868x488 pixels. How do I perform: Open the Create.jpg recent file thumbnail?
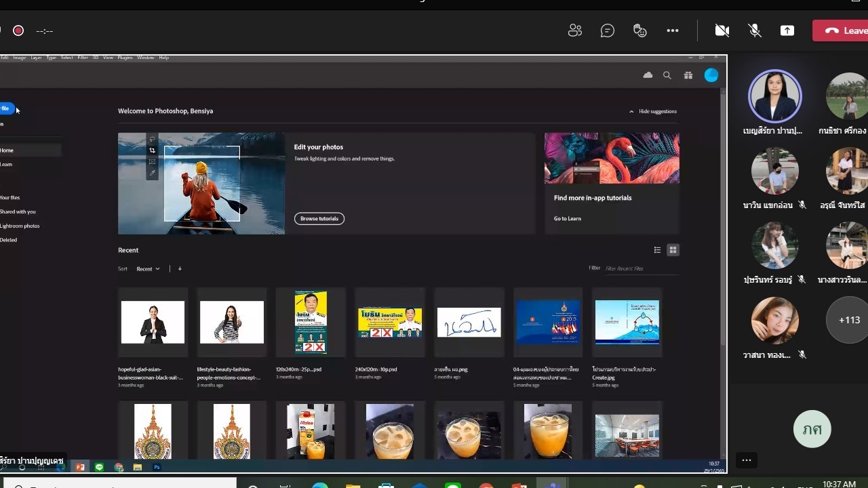pos(627,322)
